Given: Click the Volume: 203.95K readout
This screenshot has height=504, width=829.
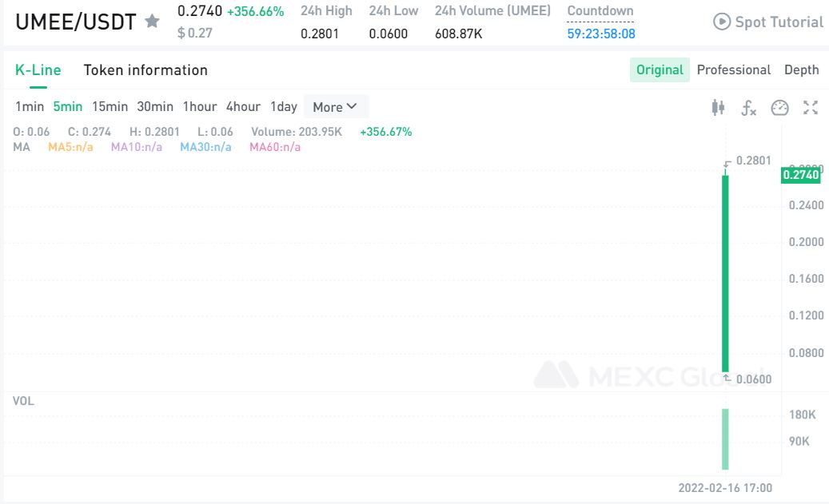Looking at the screenshot, I should 296,132.
